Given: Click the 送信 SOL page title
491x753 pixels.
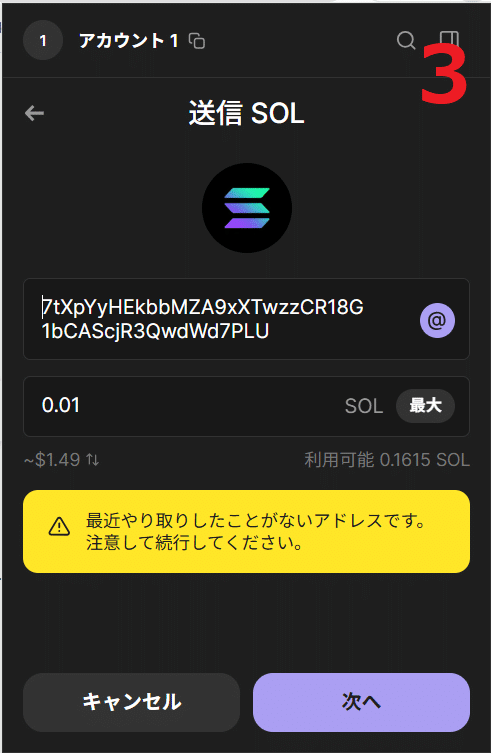Looking at the screenshot, I should point(246,113).
